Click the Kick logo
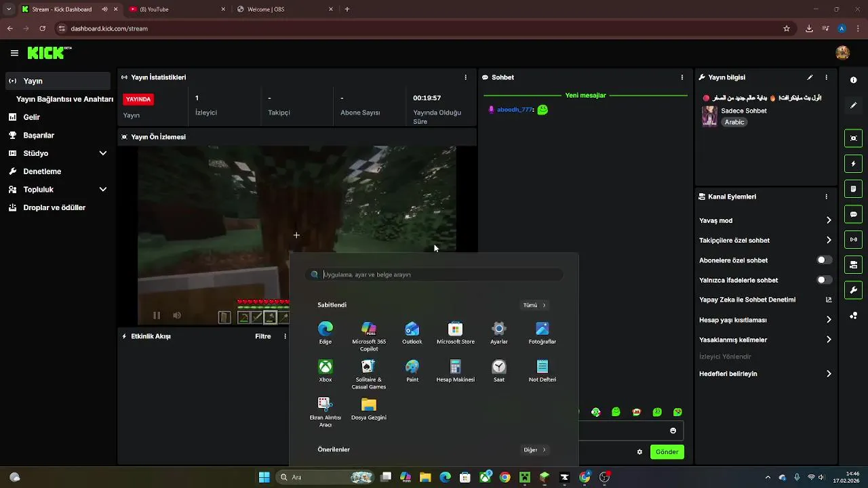Screen dimensions: 868x488 pyautogui.click(x=49, y=53)
